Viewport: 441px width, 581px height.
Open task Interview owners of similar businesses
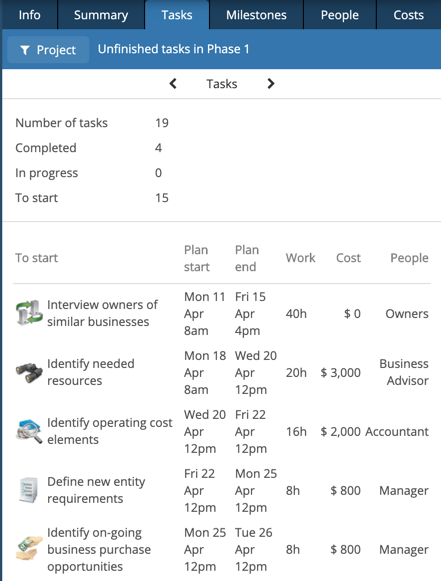102,313
